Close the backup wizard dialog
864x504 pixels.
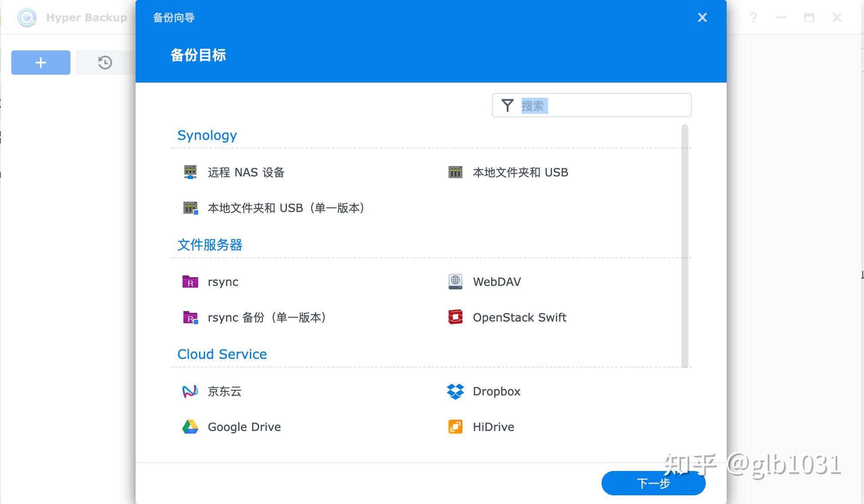(702, 17)
